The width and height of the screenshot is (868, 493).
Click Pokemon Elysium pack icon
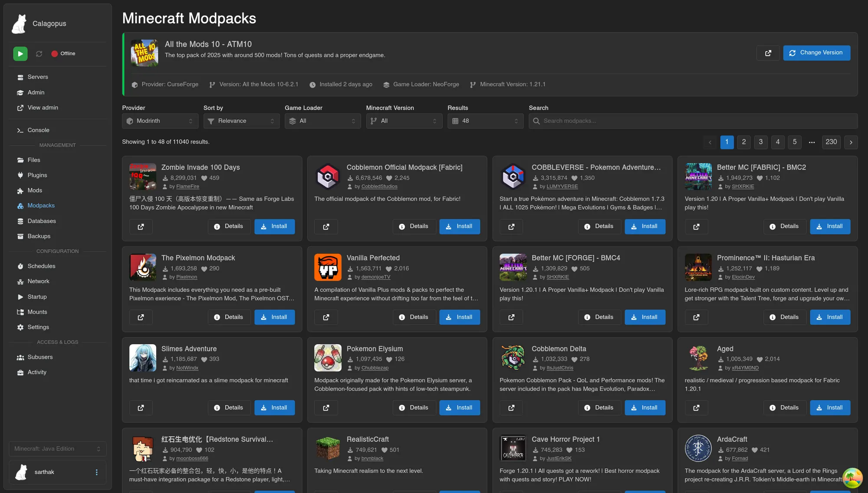click(328, 358)
